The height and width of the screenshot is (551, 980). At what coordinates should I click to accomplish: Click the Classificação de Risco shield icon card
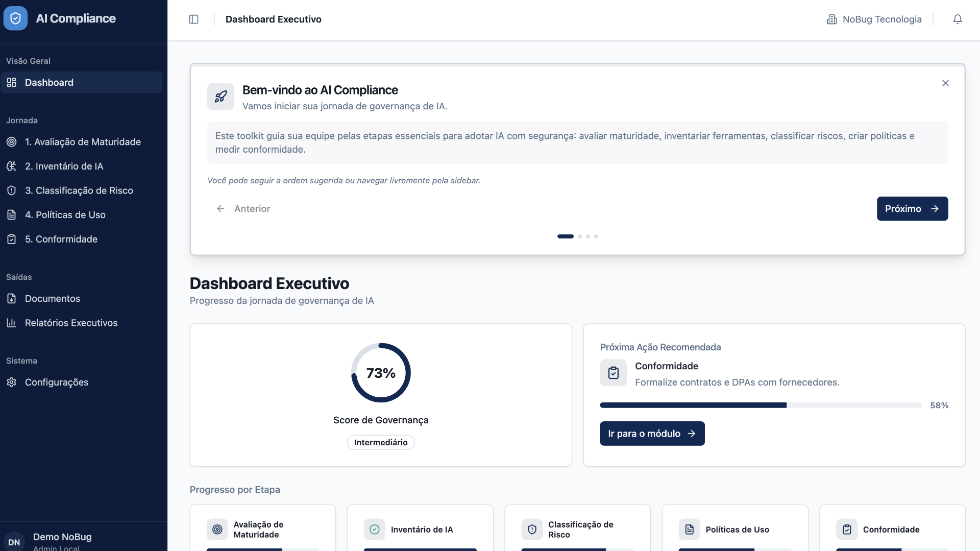point(532,530)
